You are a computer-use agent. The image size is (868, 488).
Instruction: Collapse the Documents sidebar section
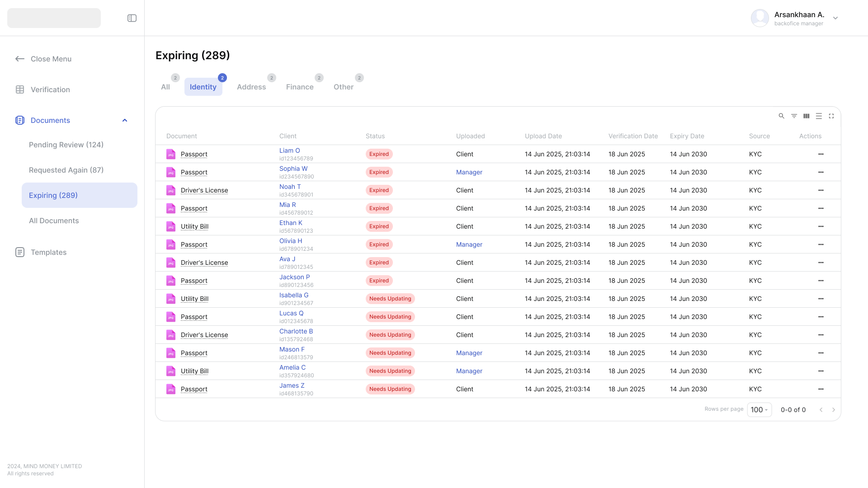coord(125,120)
